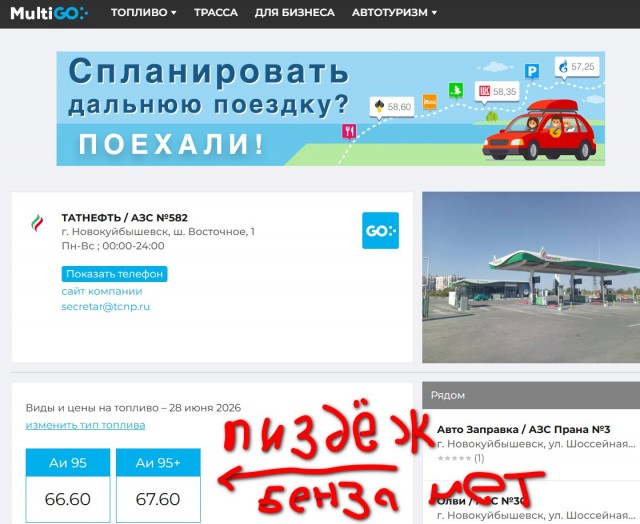Click the working hours Пн-Вс ; 00:00-24:00

(x=113, y=246)
